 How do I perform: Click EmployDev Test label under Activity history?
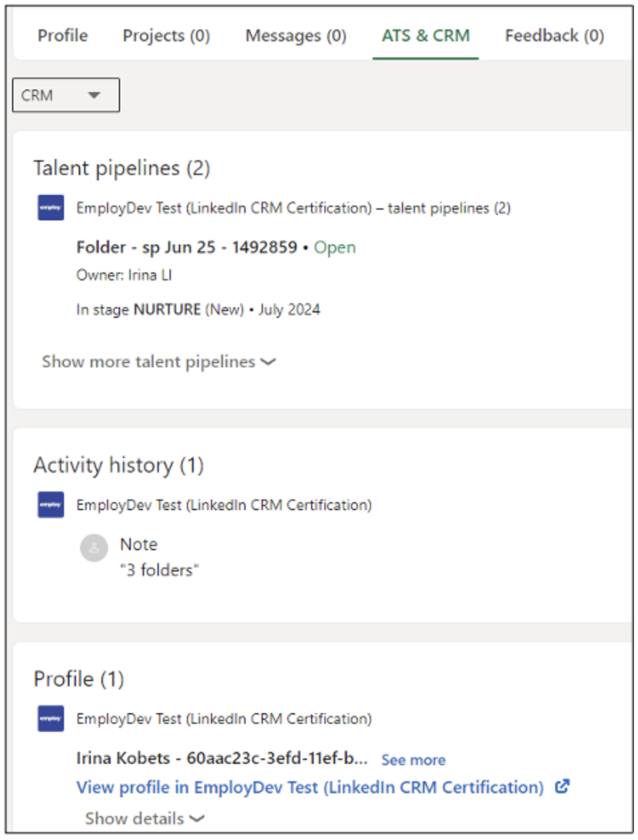pyautogui.click(x=224, y=505)
